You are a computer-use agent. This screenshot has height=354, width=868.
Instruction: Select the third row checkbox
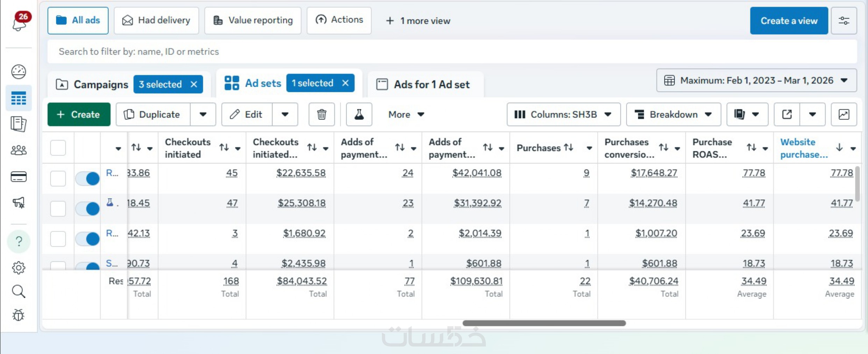point(58,239)
